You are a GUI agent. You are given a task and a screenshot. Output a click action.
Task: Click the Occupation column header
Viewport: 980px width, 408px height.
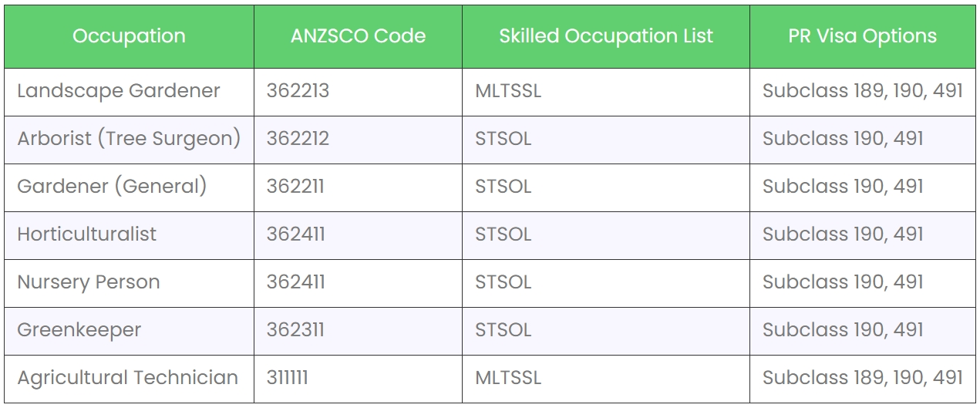(x=129, y=36)
